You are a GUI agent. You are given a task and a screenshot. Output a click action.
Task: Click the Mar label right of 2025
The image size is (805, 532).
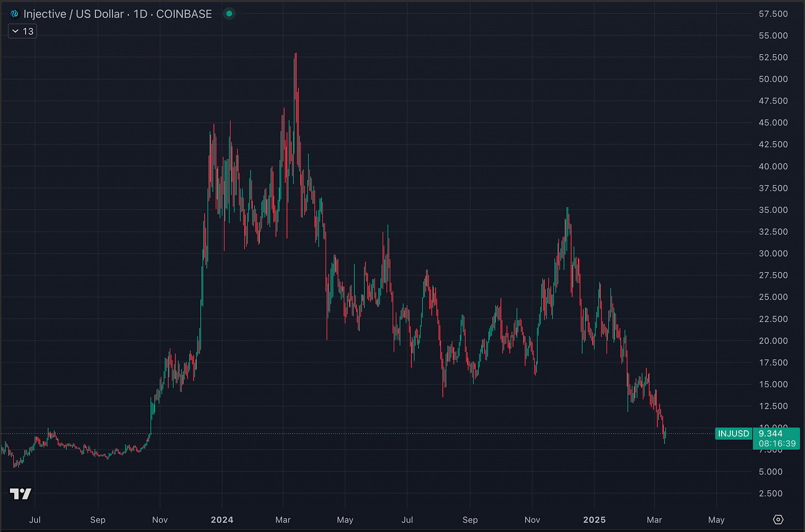654,520
